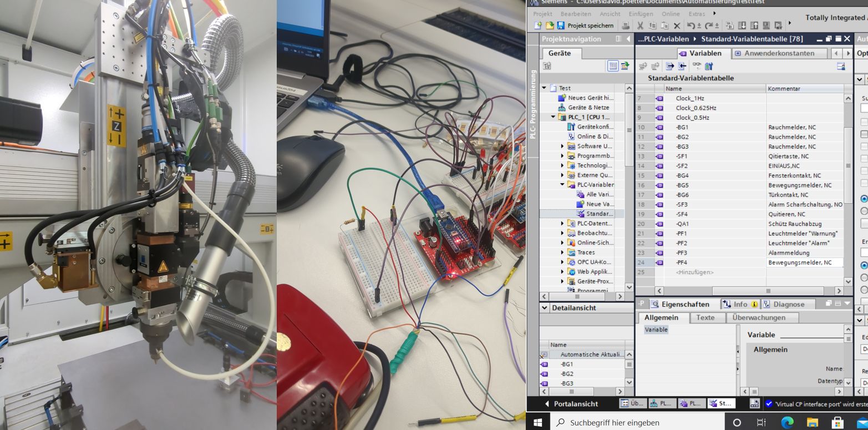Viewport: 868px width, 430px height.
Task: Open Microsoft Edge from the taskbar
Action: click(x=787, y=422)
